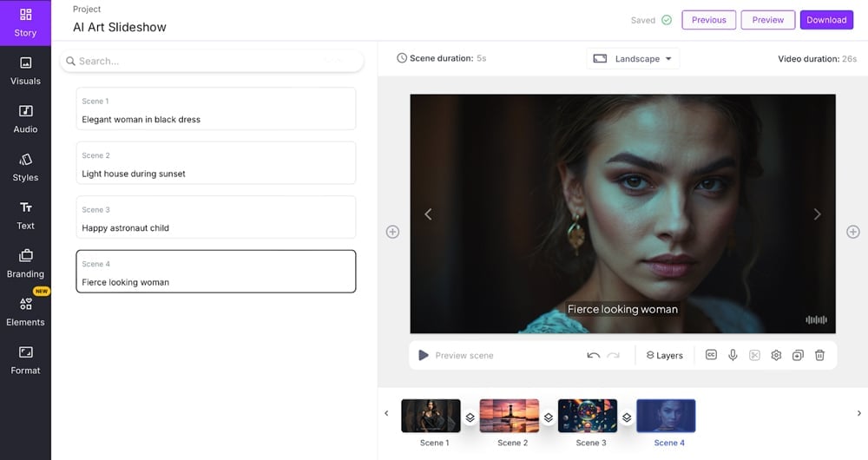Open the Story tab in sidebar
The image size is (868, 460).
(x=25, y=23)
